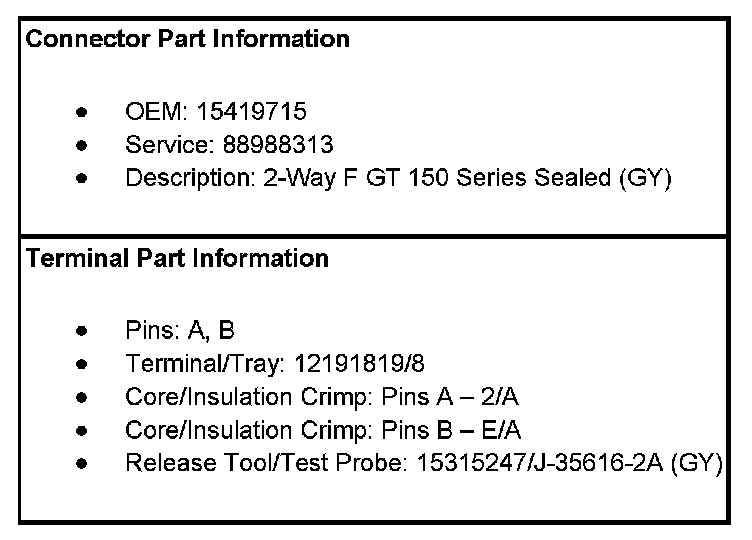Click the Pins B – E/A crimp line
Viewport: 752px width, 540px height.
click(323, 430)
